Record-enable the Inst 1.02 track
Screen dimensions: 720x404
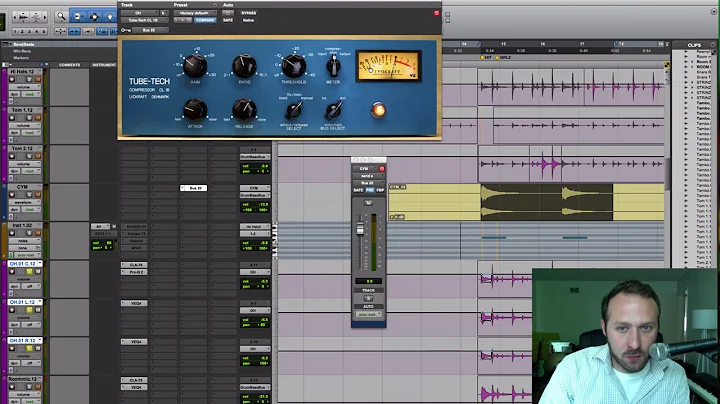pyautogui.click(x=12, y=233)
